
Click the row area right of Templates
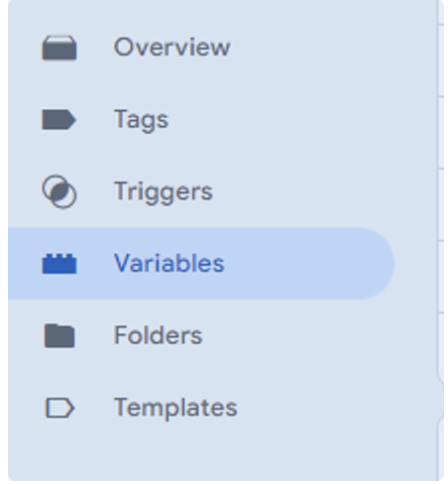338,408
